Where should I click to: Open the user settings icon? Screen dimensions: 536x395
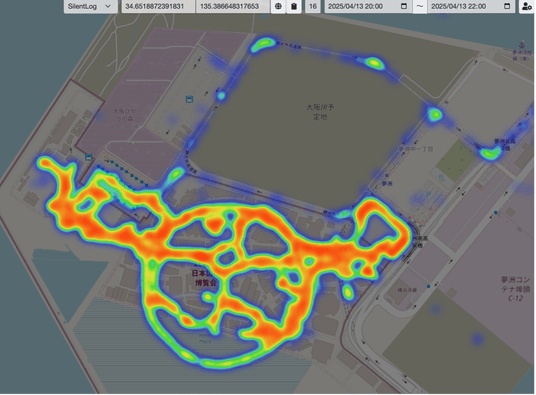click(527, 6)
